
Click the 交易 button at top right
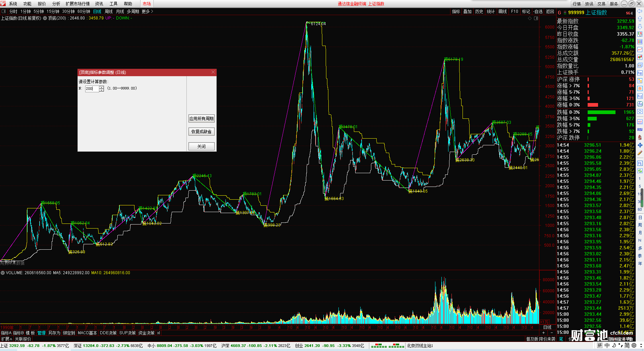pos(601,4)
